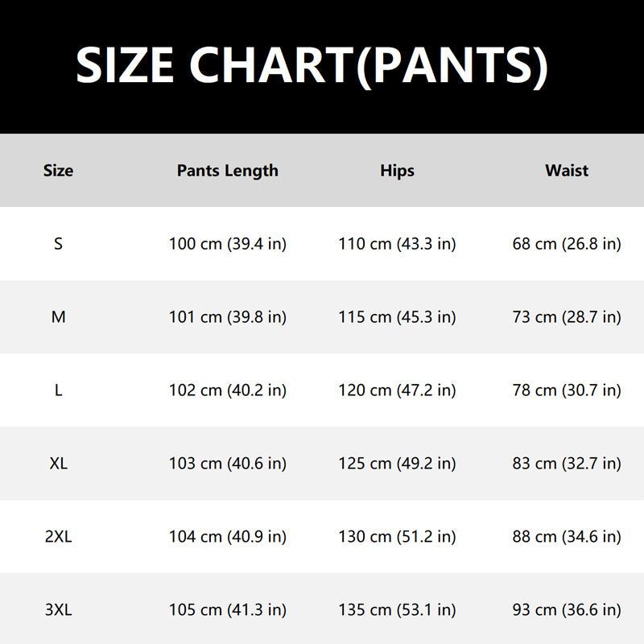The height and width of the screenshot is (644, 644).
Task: Click the SIZE CHART(PANTS) title
Action: [x=312, y=66]
